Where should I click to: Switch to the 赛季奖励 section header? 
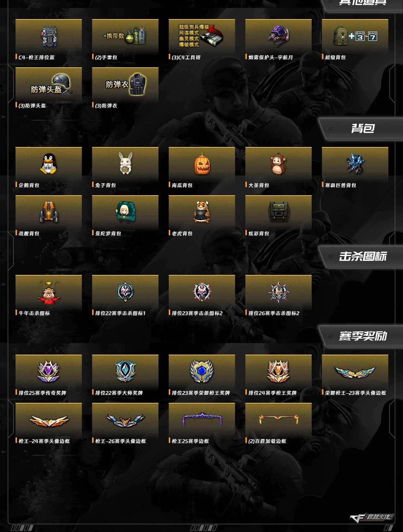click(x=363, y=336)
